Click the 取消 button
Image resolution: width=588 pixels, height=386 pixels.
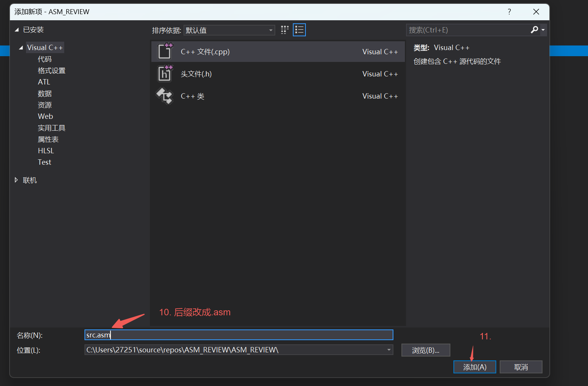coord(521,367)
